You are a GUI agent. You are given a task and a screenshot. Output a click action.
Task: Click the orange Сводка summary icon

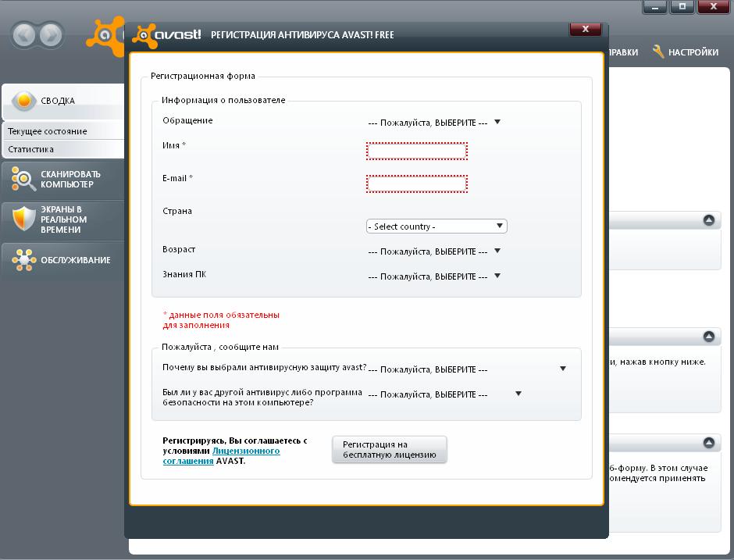pos(25,101)
